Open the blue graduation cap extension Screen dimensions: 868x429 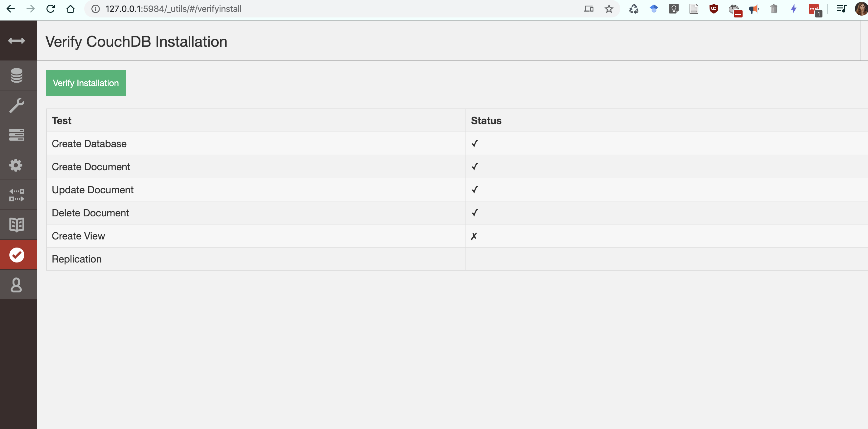(654, 8)
